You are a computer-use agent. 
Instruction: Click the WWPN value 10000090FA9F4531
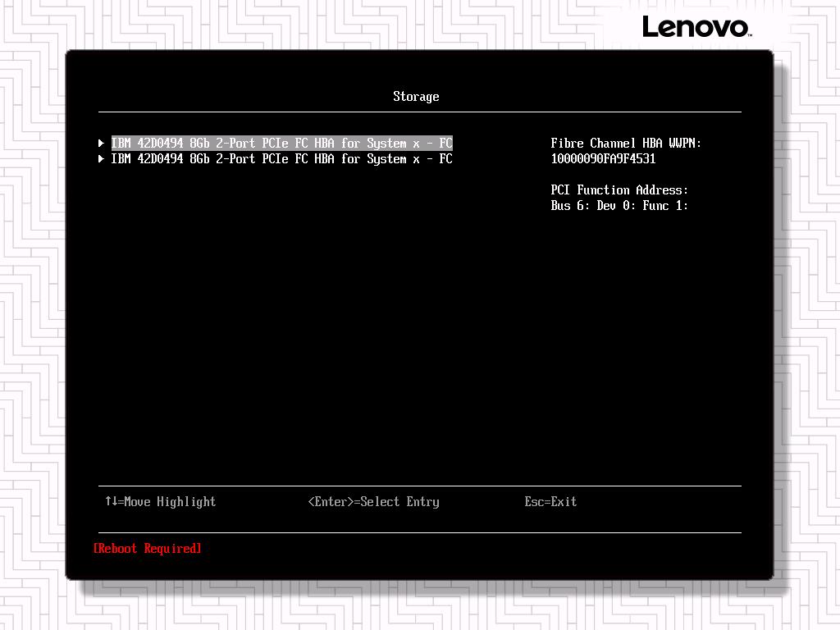tap(603, 158)
